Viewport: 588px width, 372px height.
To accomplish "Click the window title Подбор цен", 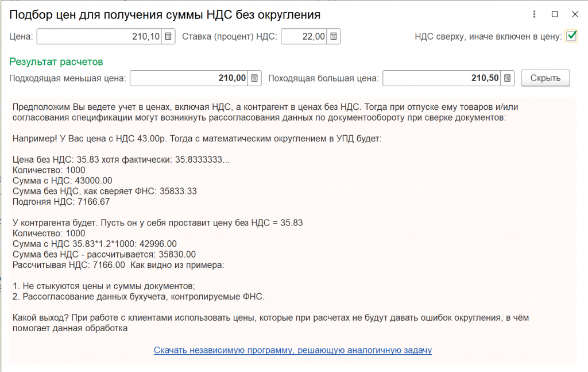I will [165, 14].
